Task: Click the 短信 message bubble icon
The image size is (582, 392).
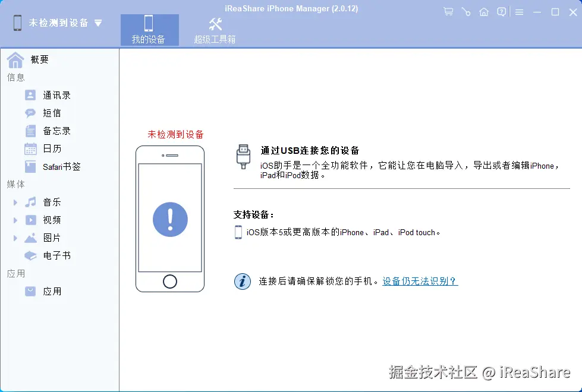Action: click(x=30, y=113)
